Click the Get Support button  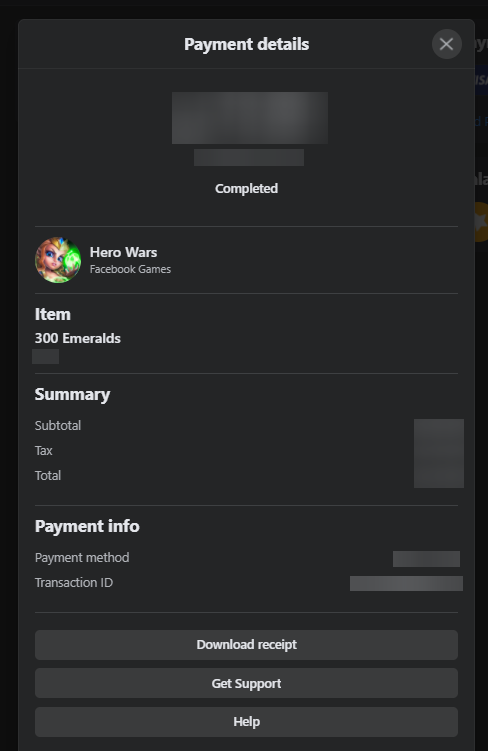246,683
